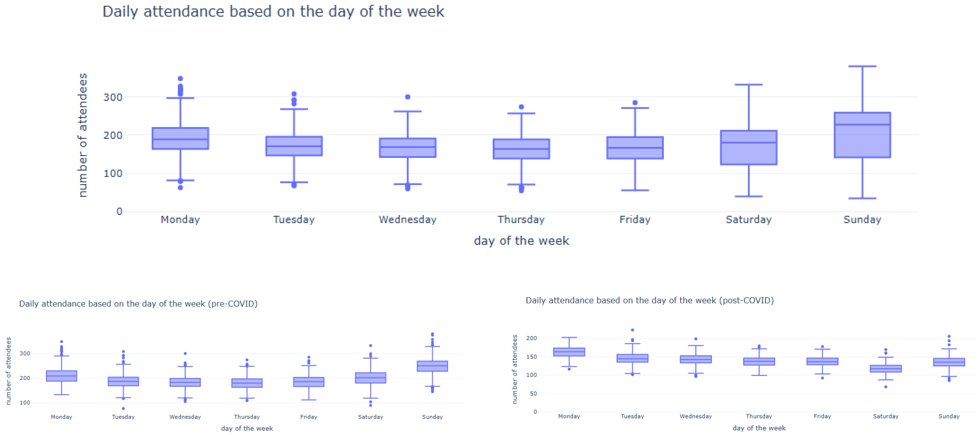Click the top chart's "day of the week" axis title
The width and height of the screenshot is (980, 435).
pyautogui.click(x=521, y=240)
